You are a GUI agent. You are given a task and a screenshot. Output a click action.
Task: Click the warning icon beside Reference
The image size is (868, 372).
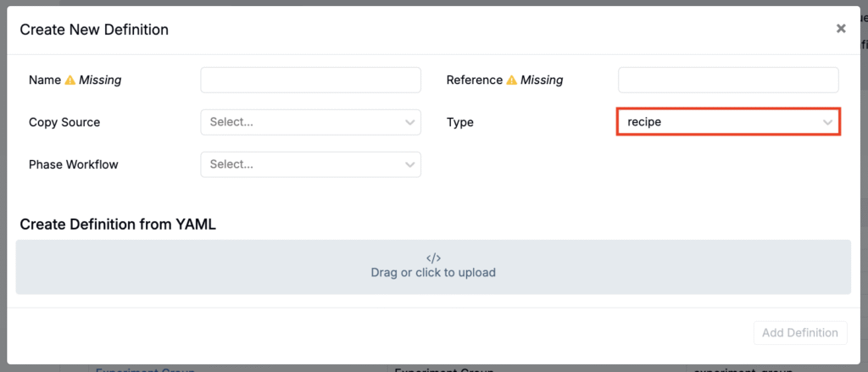click(511, 81)
